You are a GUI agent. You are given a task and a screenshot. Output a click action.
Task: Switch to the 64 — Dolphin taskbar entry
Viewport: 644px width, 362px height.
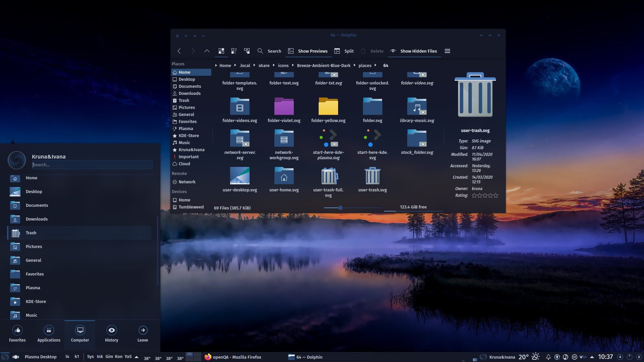[x=328, y=357]
